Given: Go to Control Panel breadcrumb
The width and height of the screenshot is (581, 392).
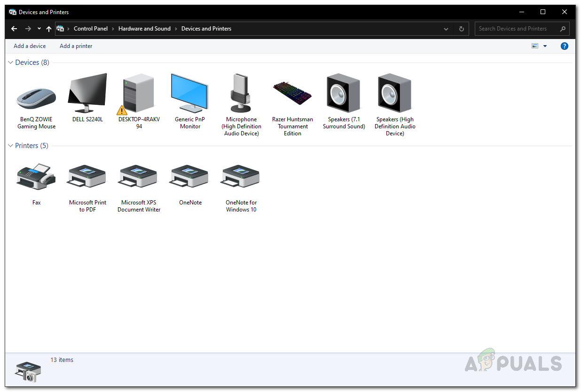Looking at the screenshot, I should 91,29.
